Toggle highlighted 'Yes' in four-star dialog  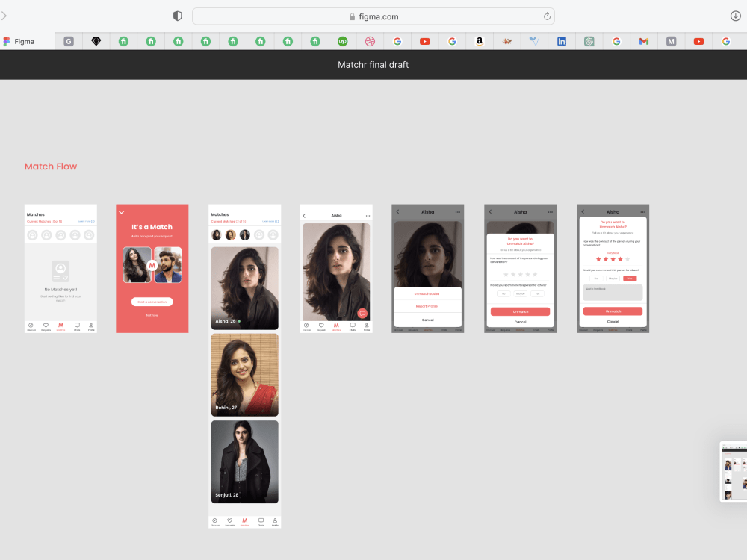pos(630,279)
